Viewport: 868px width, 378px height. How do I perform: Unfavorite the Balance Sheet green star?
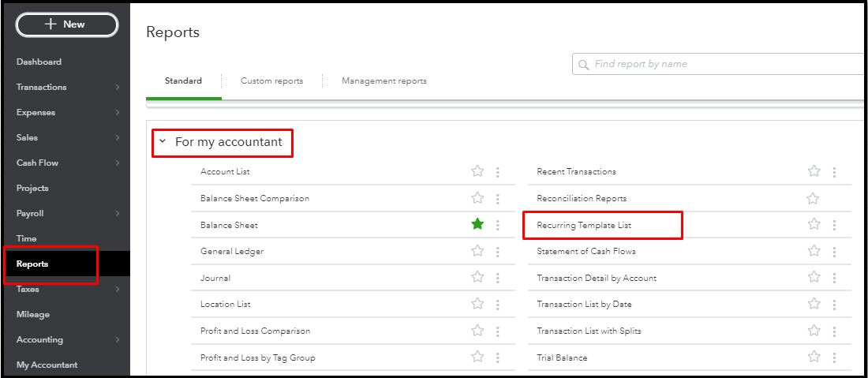477,225
